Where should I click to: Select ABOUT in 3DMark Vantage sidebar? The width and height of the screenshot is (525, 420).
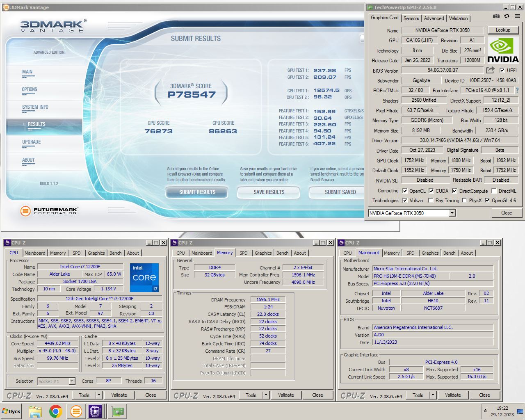tap(28, 160)
